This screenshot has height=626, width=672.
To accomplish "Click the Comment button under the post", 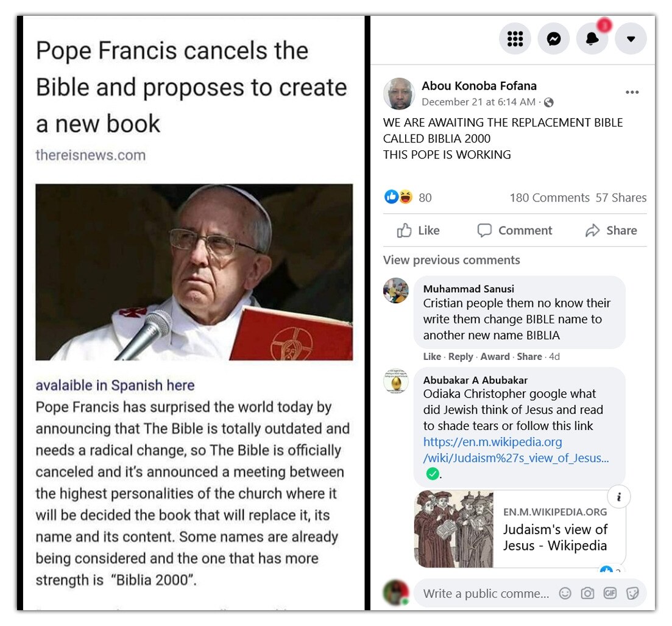I will (515, 231).
